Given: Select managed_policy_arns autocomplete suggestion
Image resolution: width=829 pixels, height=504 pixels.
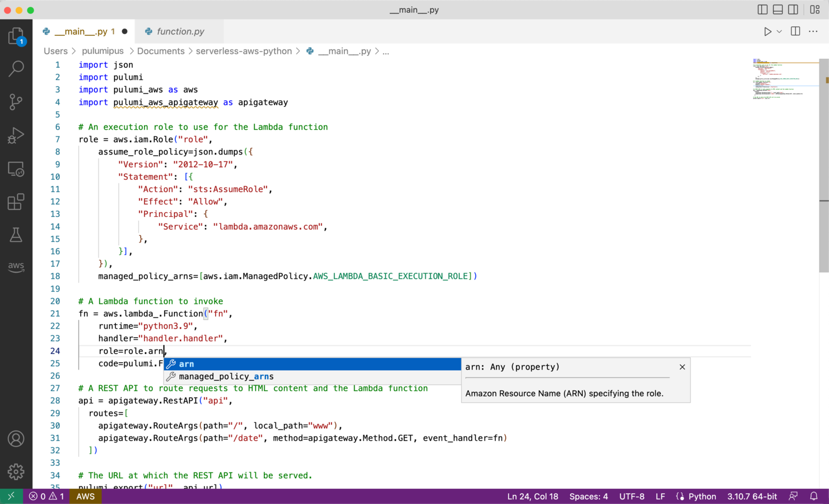Looking at the screenshot, I should click(226, 377).
